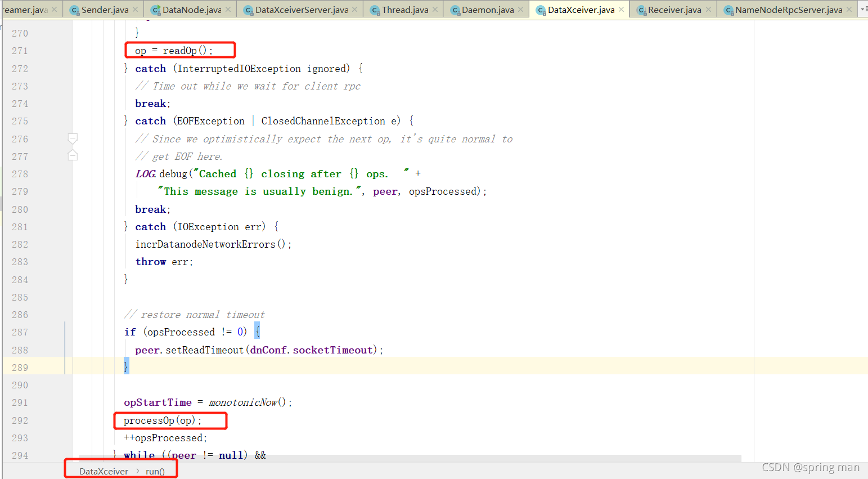Screen dimensions: 868x479
Task: Click the DataXceiverServer.java class icon
Action: point(248,10)
